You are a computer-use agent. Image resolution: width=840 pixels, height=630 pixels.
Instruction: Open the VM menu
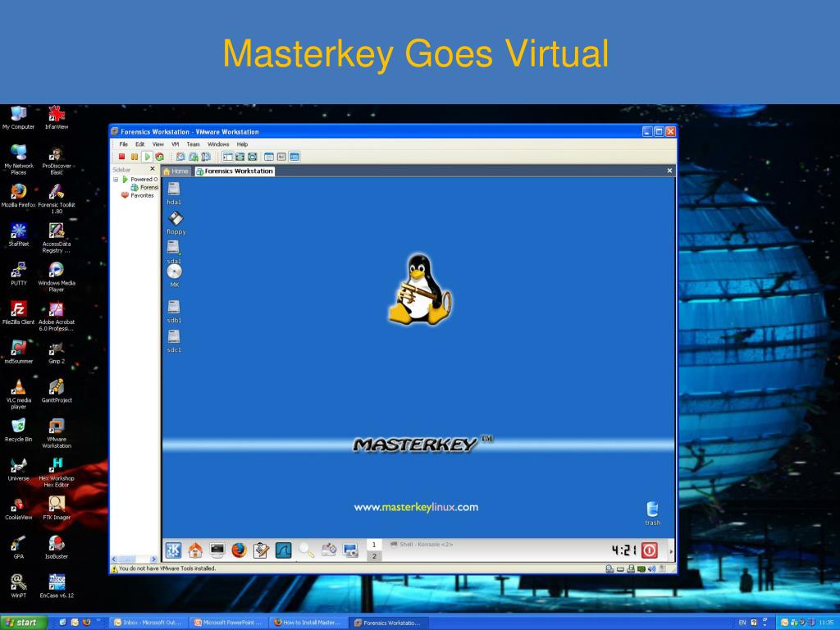tap(176, 144)
